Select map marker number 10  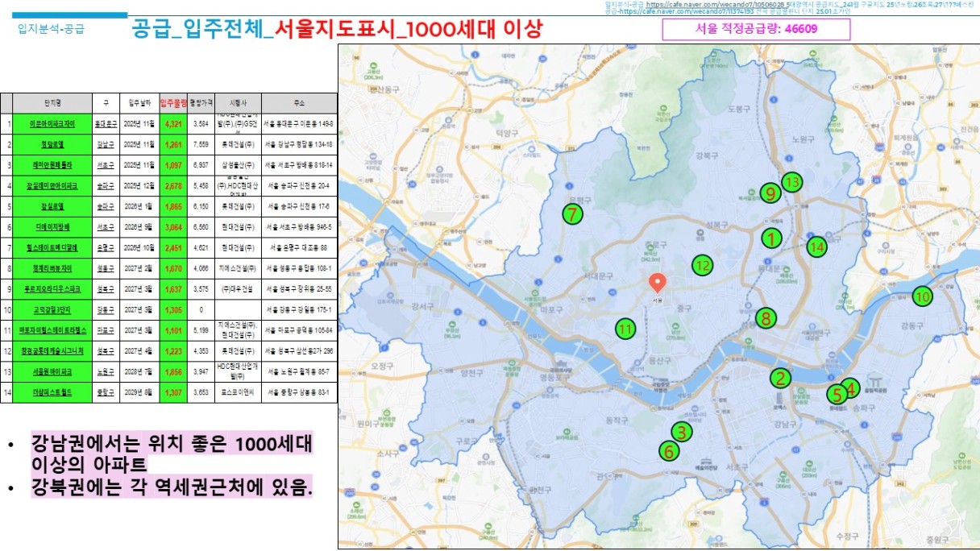point(922,296)
